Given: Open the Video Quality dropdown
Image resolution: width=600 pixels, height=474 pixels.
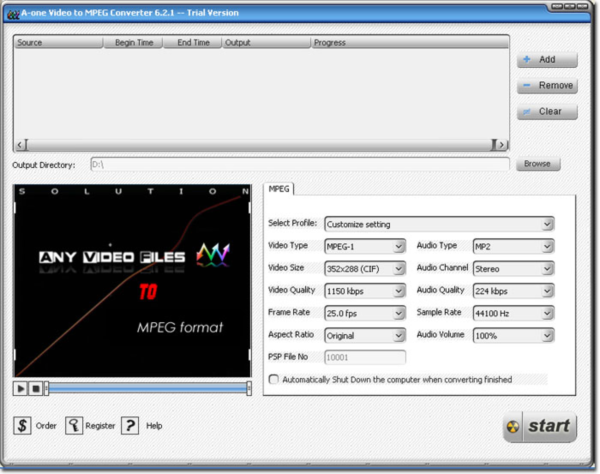Looking at the screenshot, I should (365, 291).
